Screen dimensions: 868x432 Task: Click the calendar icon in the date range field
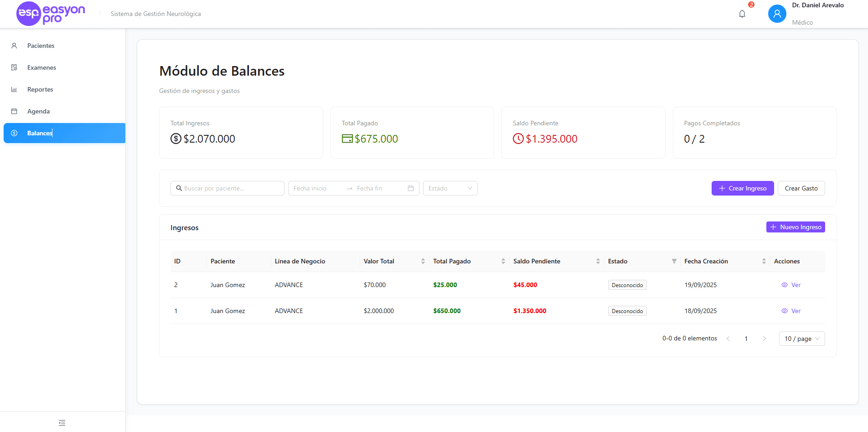[410, 188]
